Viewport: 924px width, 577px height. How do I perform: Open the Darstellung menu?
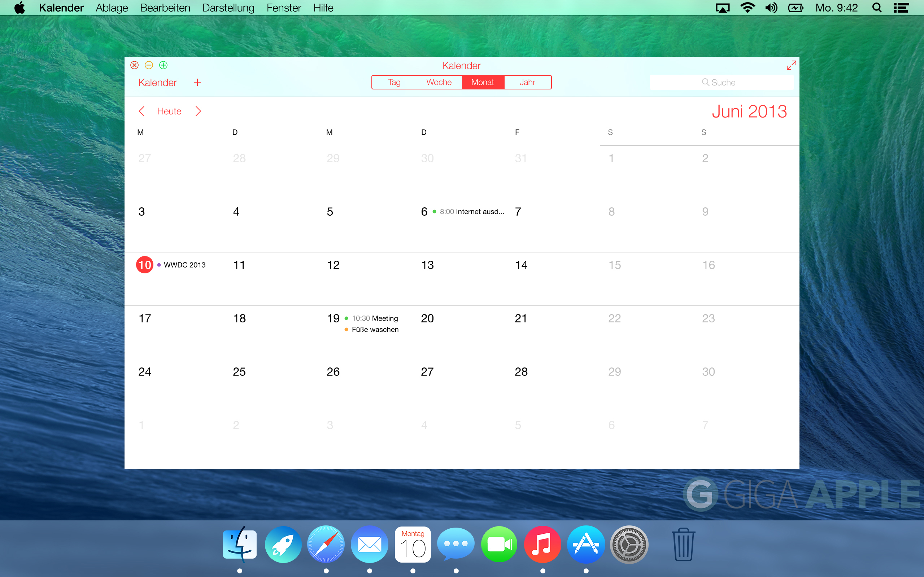pyautogui.click(x=228, y=8)
